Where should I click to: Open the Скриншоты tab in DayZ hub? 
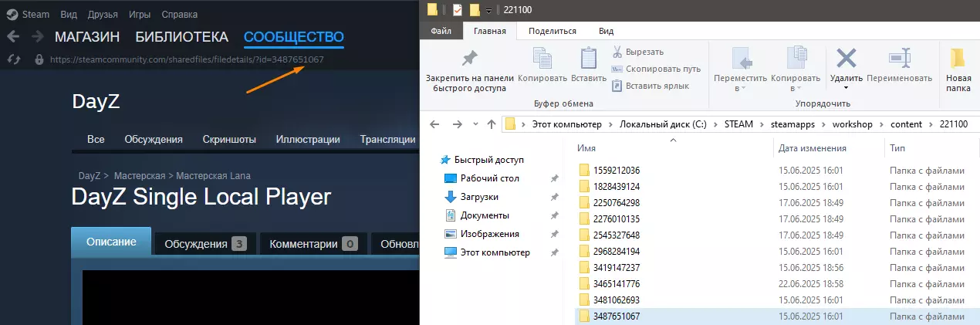(x=229, y=139)
